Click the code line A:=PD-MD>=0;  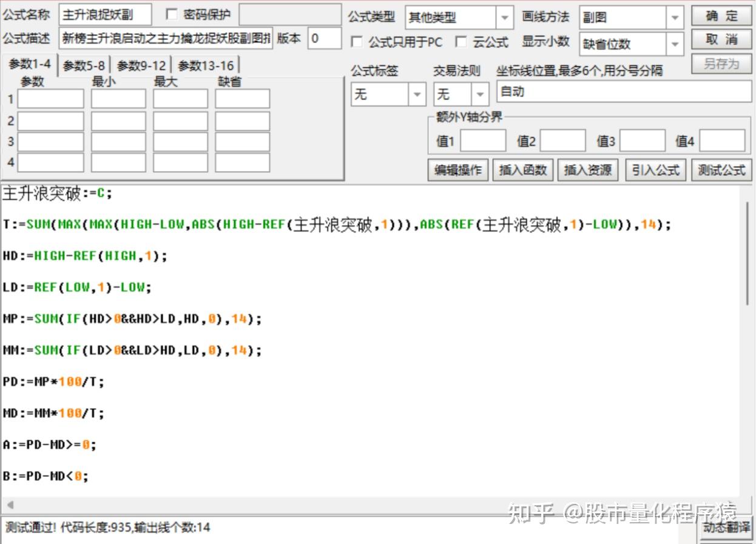[50, 445]
